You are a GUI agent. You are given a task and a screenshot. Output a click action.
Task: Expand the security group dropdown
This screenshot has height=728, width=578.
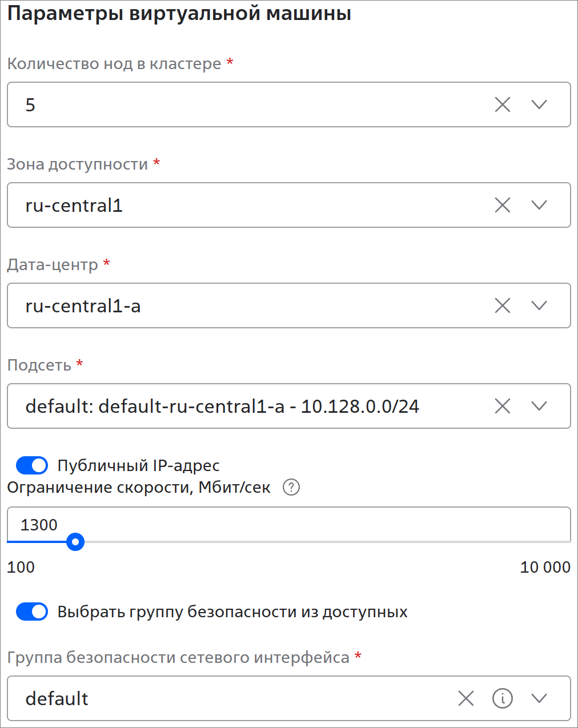click(539, 698)
